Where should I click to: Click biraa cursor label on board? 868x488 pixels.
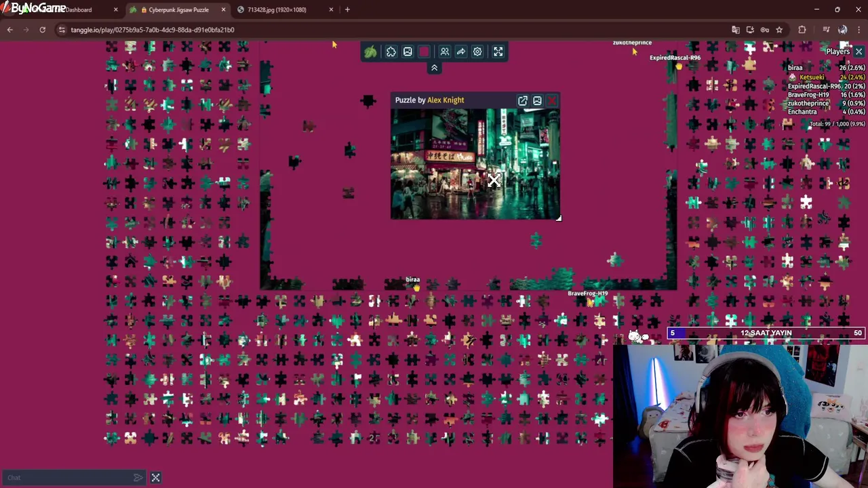coord(412,279)
